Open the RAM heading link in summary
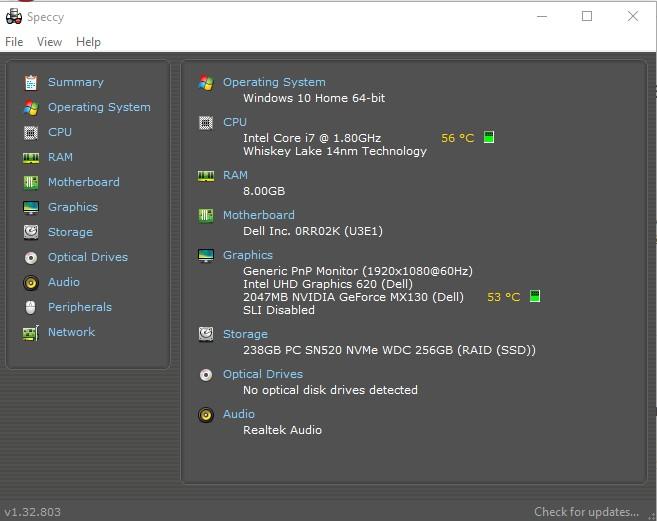Screen dimensions: 657x521 pyautogui.click(x=235, y=175)
